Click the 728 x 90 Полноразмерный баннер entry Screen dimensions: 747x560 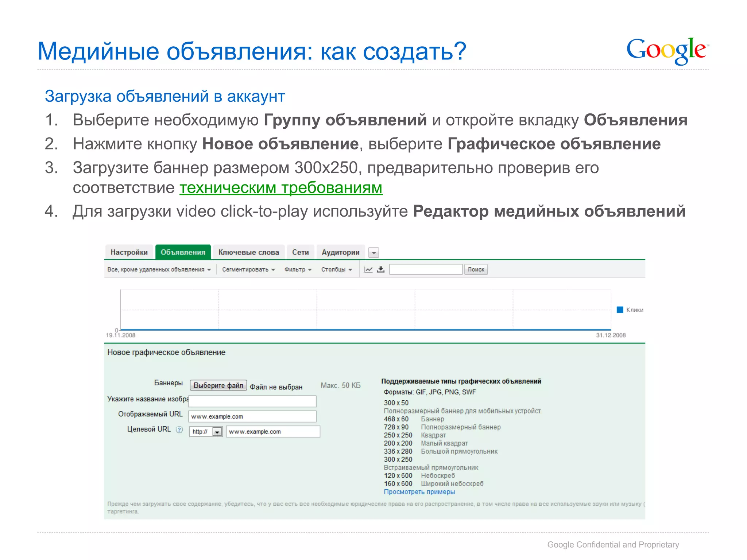[x=442, y=427]
